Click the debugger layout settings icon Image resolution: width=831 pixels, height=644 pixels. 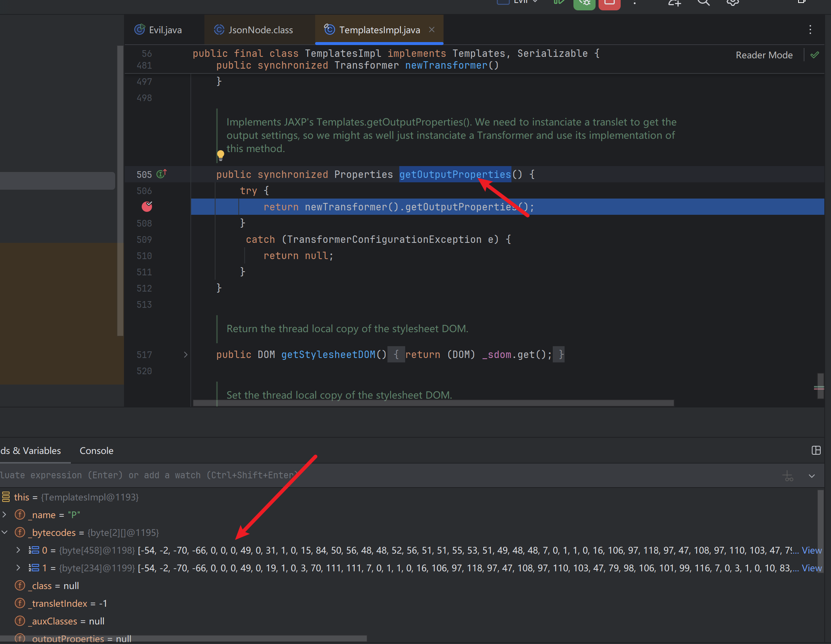[816, 451]
